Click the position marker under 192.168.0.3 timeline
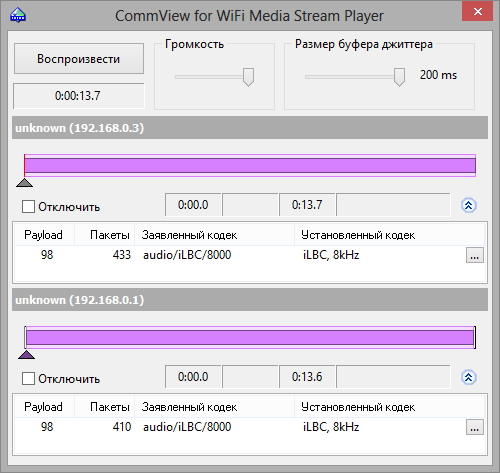The image size is (500, 473). [25, 183]
